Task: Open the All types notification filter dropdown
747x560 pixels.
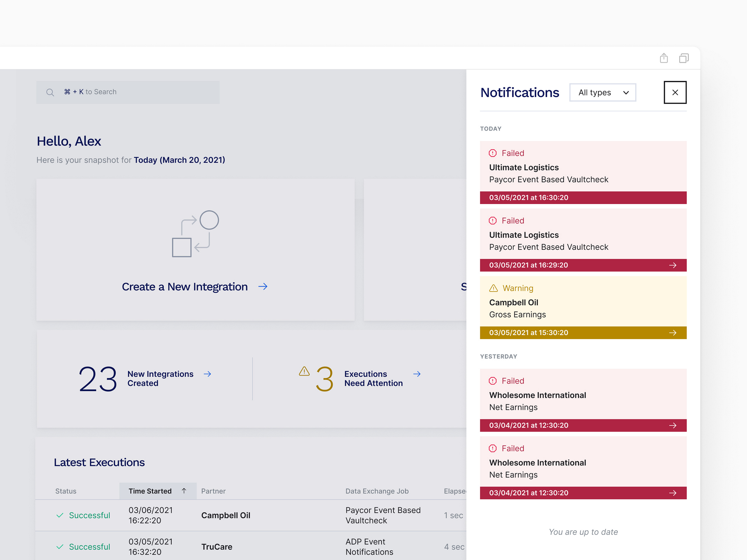Action: pos(603,92)
